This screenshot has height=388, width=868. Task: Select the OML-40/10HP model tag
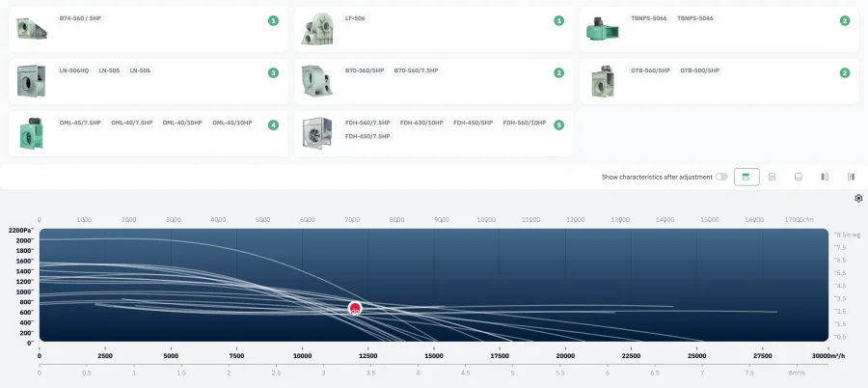click(x=182, y=123)
